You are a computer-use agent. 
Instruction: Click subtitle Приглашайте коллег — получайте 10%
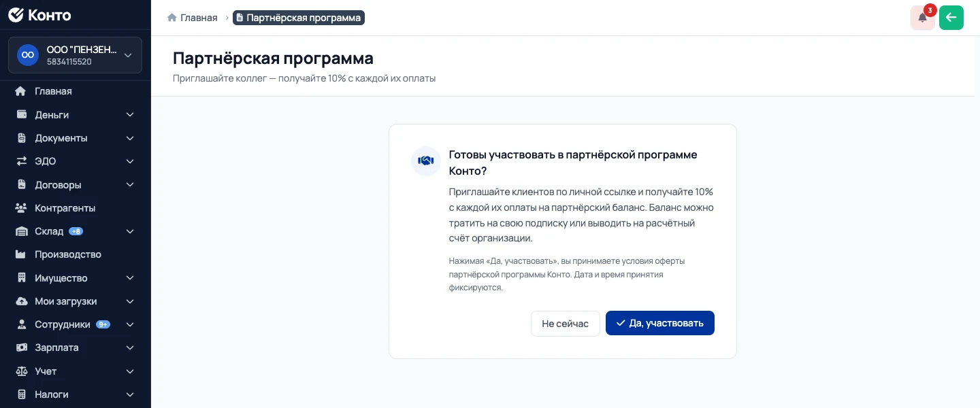304,78
